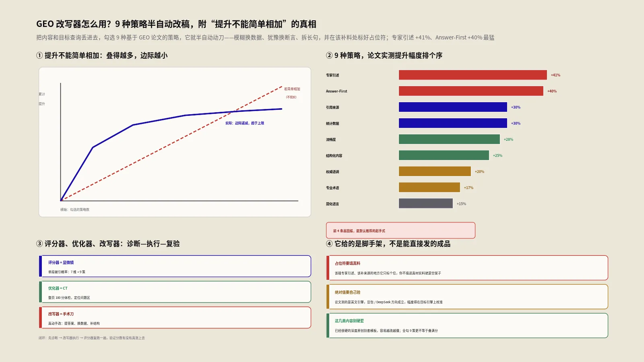Image resolution: width=644 pixels, height=362 pixels.
Task: Click the "Answer-First" row label
Action: click(x=336, y=91)
